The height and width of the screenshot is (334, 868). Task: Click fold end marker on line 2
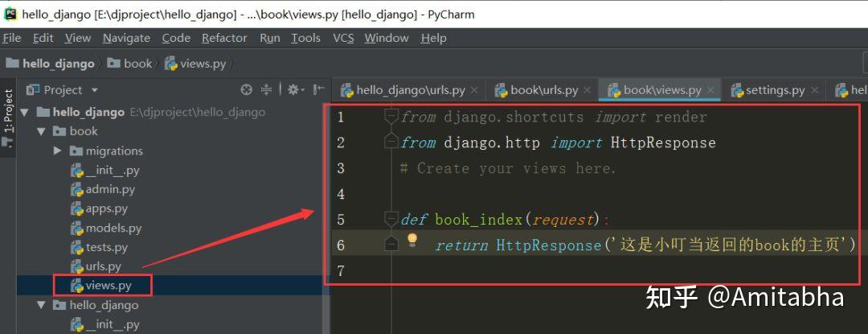tap(391, 142)
